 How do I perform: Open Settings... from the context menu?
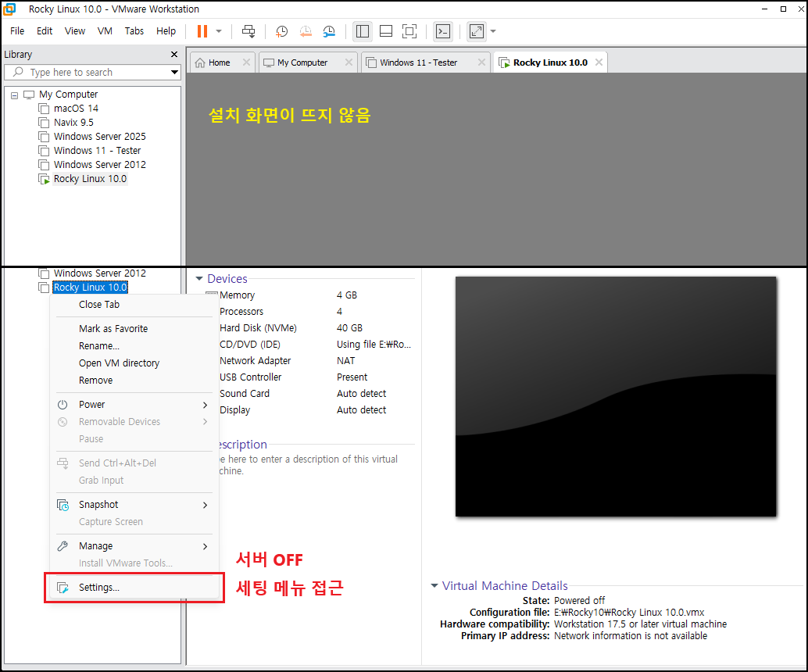coord(134,588)
